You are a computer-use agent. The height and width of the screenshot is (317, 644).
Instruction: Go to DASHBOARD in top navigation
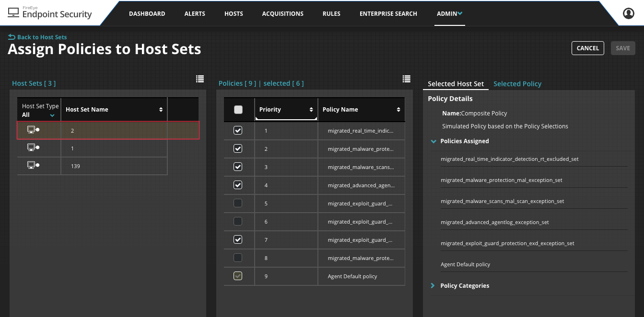point(147,13)
